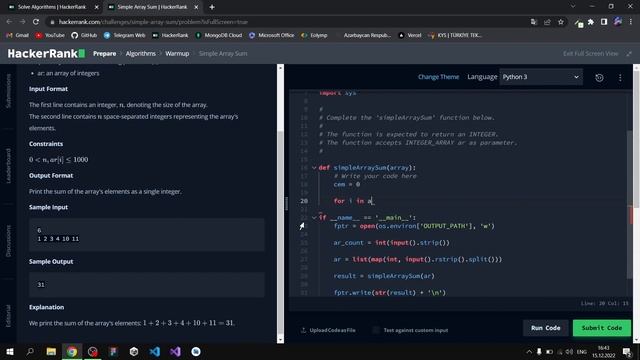
Task: Open Visual Studio Code from taskbar
Action: [x=154, y=351]
